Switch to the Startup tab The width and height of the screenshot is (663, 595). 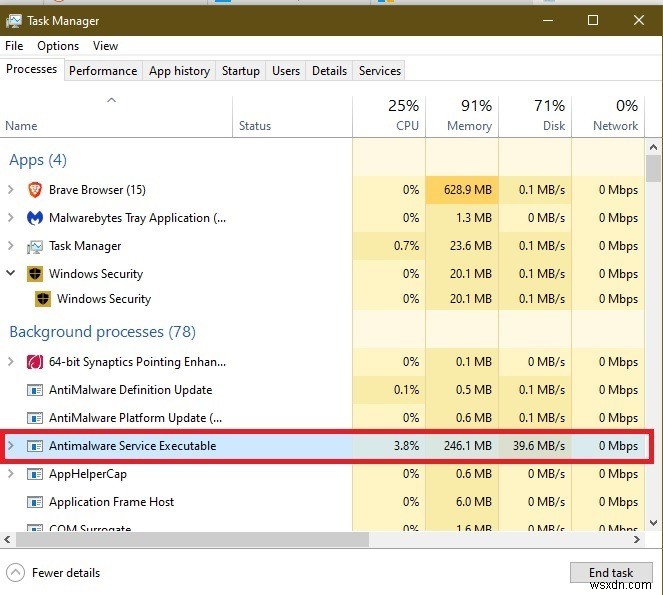coord(241,71)
